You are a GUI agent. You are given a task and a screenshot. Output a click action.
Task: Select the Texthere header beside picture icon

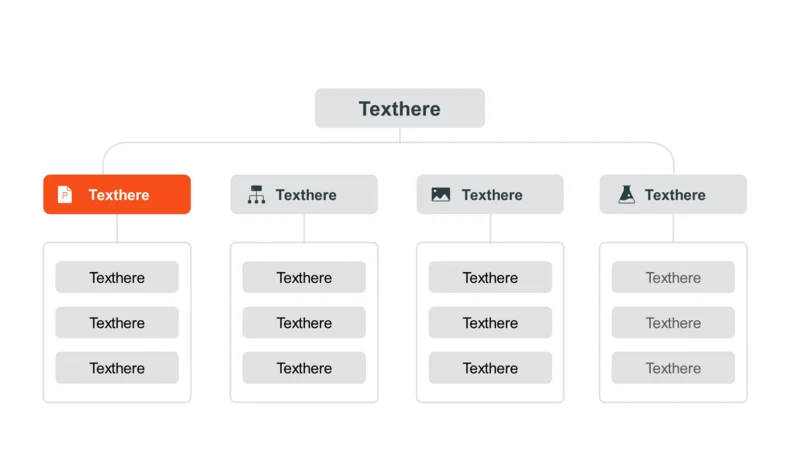[x=490, y=194]
